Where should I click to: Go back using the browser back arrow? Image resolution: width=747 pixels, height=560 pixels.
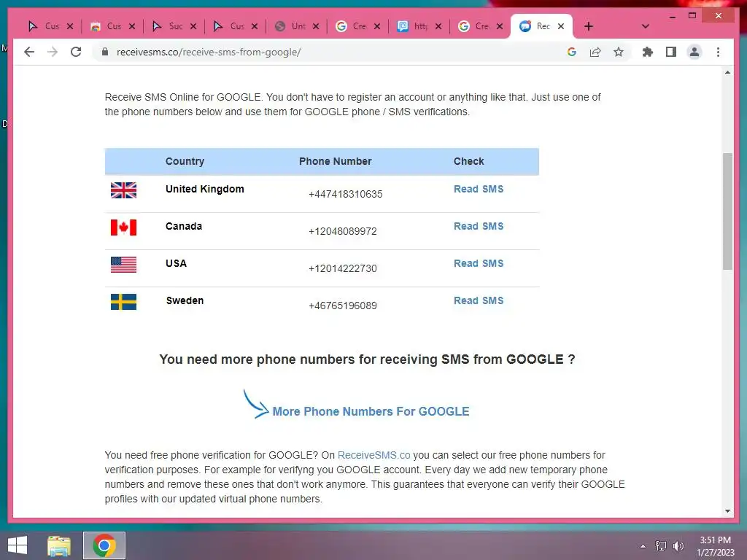pos(29,52)
